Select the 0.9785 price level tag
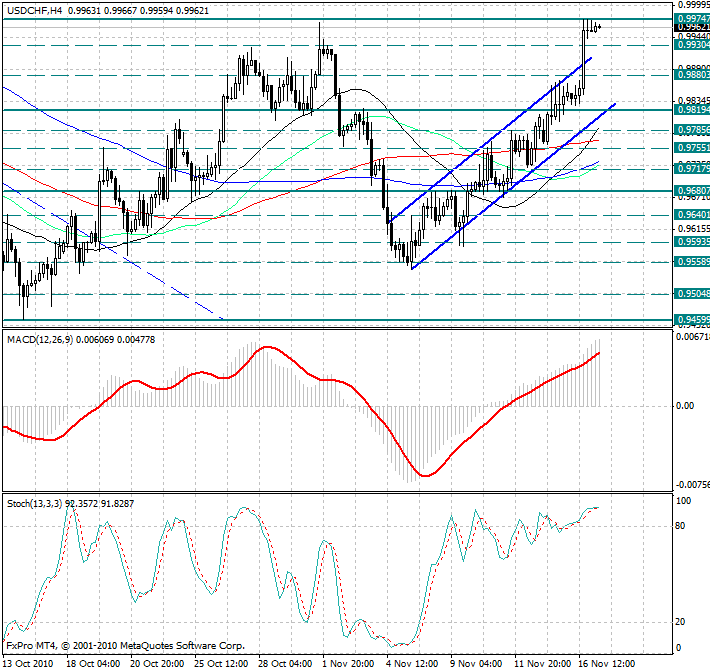This screenshot has width=710, height=671. (692, 130)
